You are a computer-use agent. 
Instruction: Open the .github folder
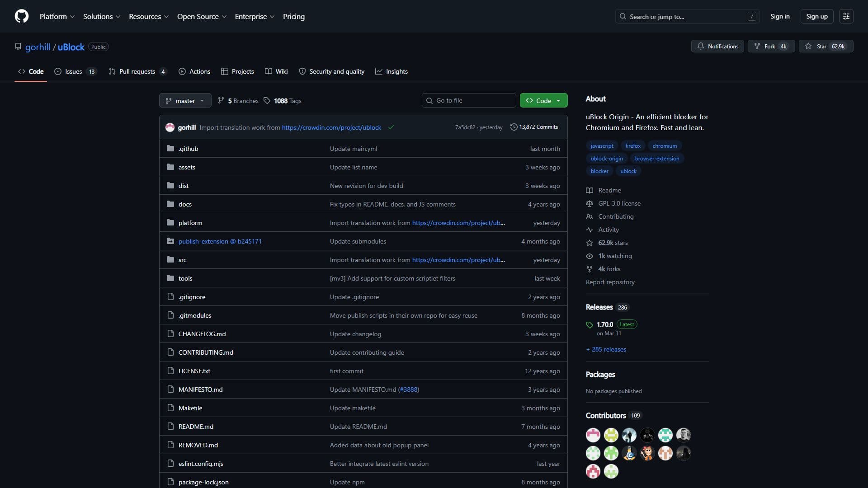click(x=188, y=149)
